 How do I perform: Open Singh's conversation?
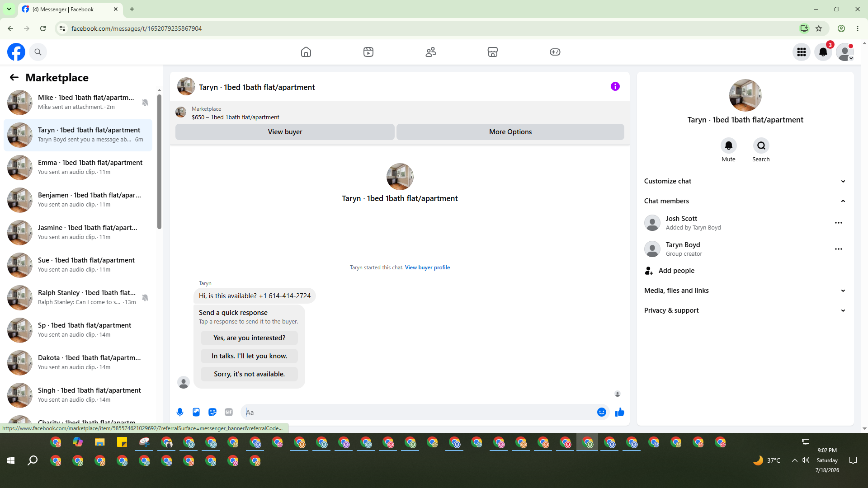click(x=78, y=395)
